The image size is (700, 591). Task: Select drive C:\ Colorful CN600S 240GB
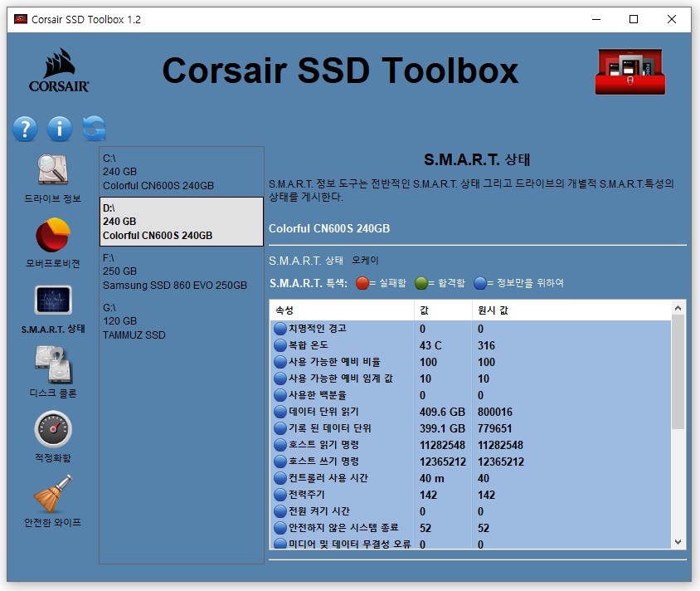pyautogui.click(x=182, y=172)
